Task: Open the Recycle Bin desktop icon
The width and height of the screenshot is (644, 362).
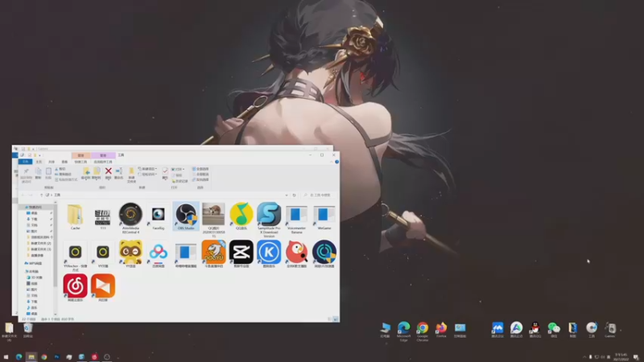Action: pyautogui.click(x=27, y=330)
